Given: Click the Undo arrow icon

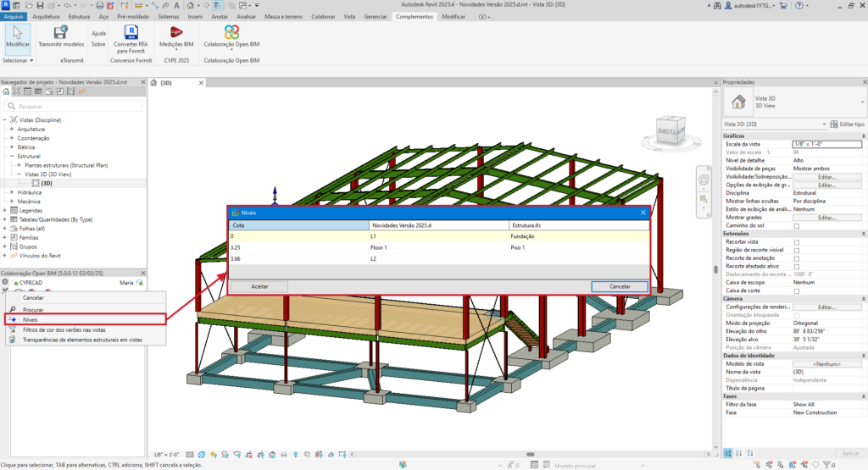Looking at the screenshot, I should [68, 6].
